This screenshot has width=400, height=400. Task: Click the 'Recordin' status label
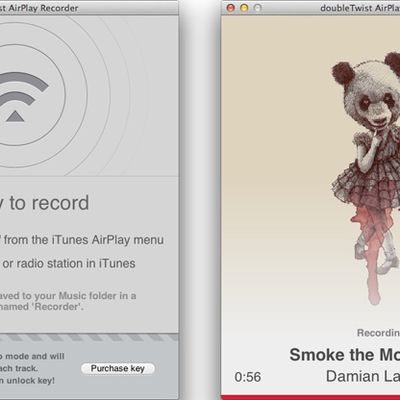[x=378, y=333]
